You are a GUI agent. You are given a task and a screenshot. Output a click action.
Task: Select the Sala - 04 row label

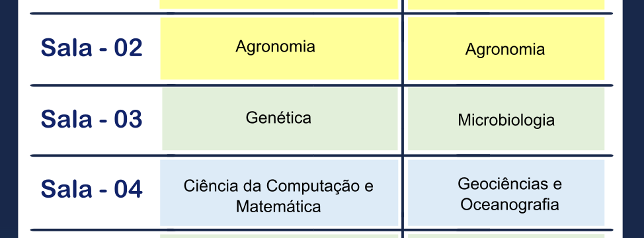[92, 189]
